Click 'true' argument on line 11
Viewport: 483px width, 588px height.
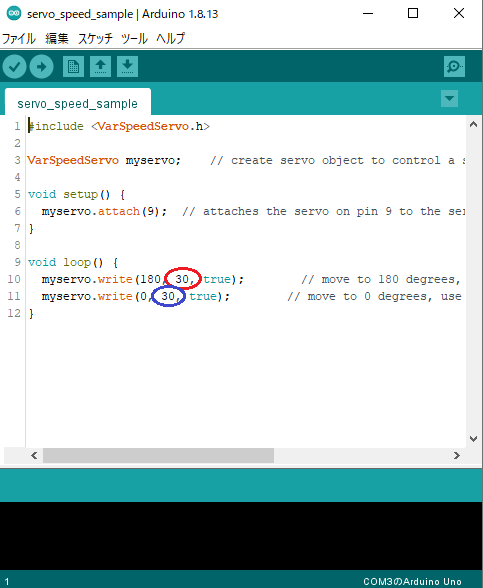point(203,296)
